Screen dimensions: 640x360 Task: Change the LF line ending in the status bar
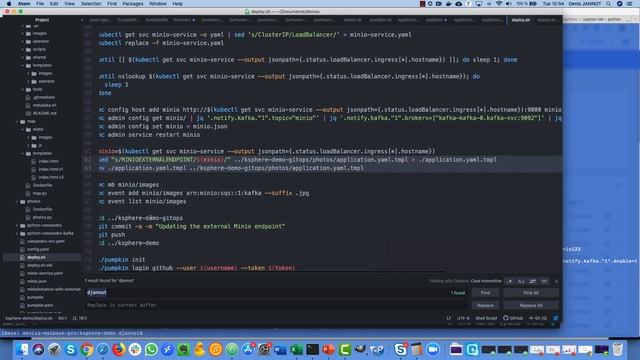(x=449, y=318)
